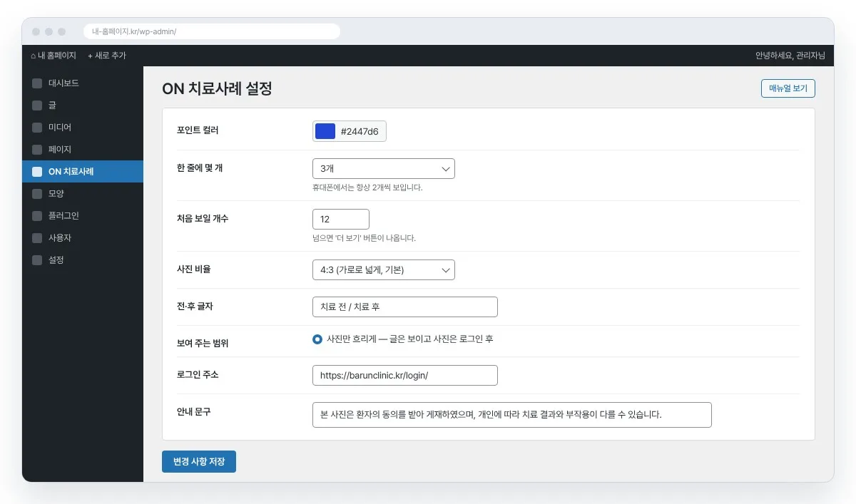This screenshot has width=856, height=504.
Task: Click 전·후 글자 label
Action: pyautogui.click(x=195, y=306)
